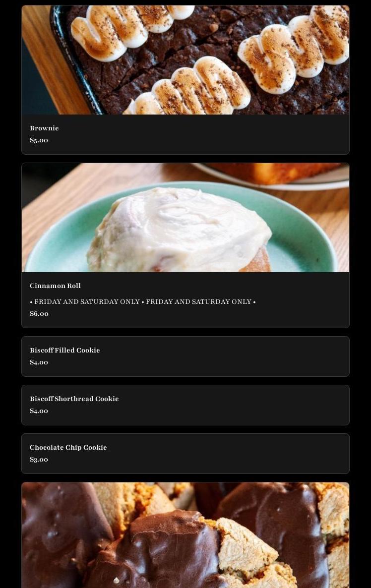Open the Chocolate Chip Cookie card
Image resolution: width=371 pixels, height=588 pixels.
tap(185, 453)
